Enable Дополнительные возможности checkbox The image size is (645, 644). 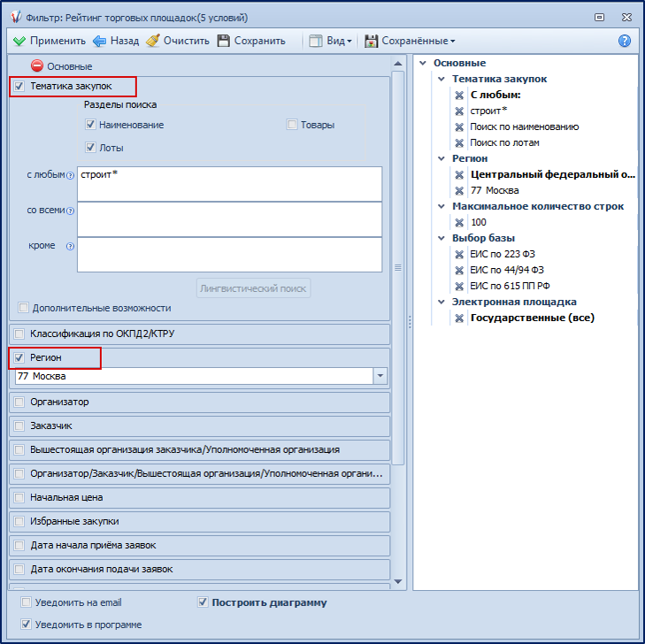pyautogui.click(x=24, y=308)
